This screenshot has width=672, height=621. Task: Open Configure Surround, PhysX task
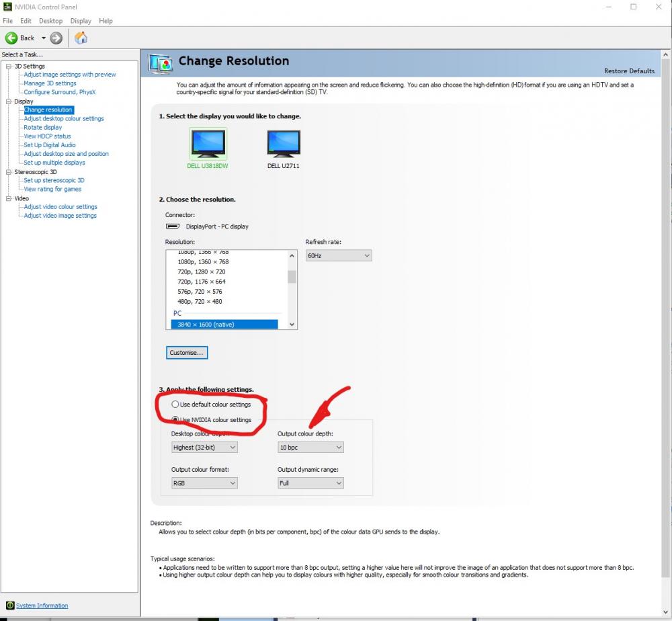60,92
